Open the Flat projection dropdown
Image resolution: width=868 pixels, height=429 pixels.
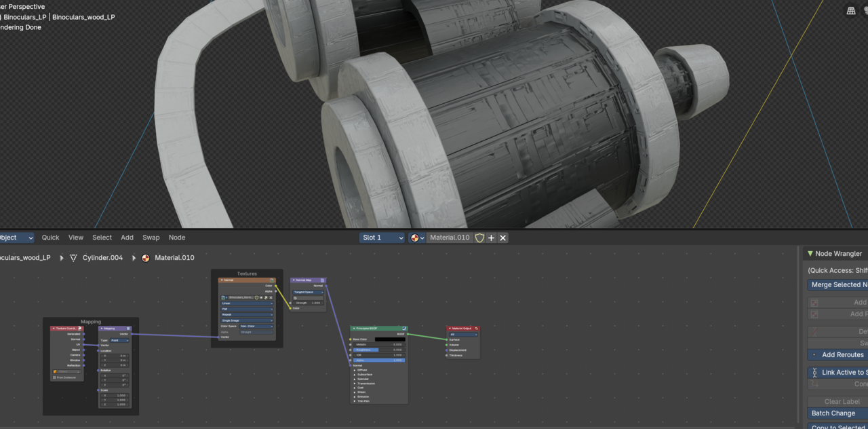247,309
